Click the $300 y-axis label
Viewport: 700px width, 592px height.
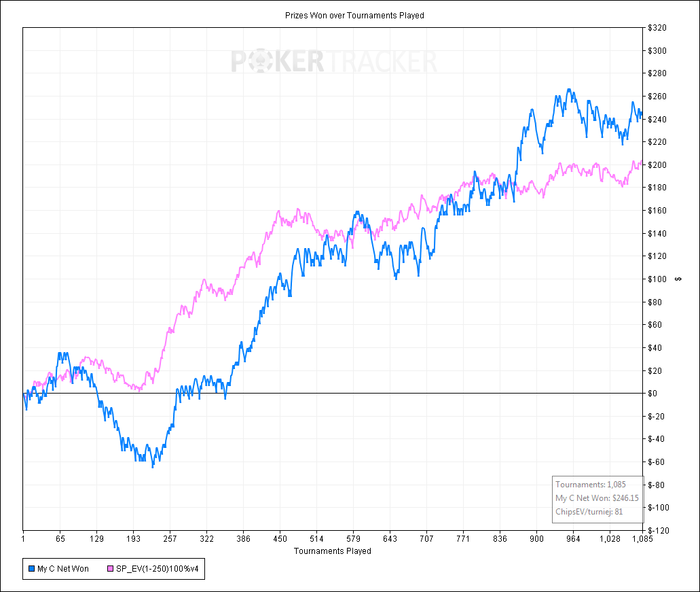[657, 51]
